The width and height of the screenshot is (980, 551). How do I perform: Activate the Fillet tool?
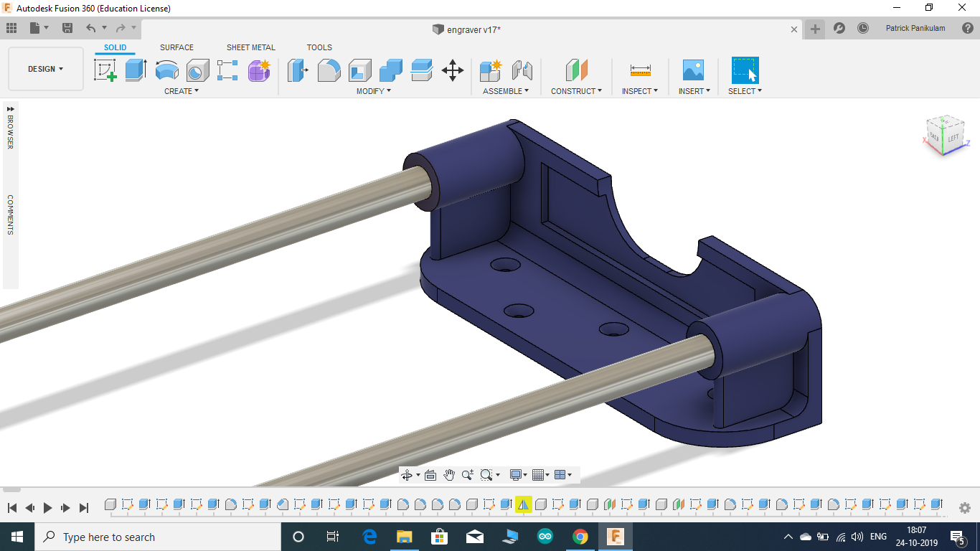point(329,69)
